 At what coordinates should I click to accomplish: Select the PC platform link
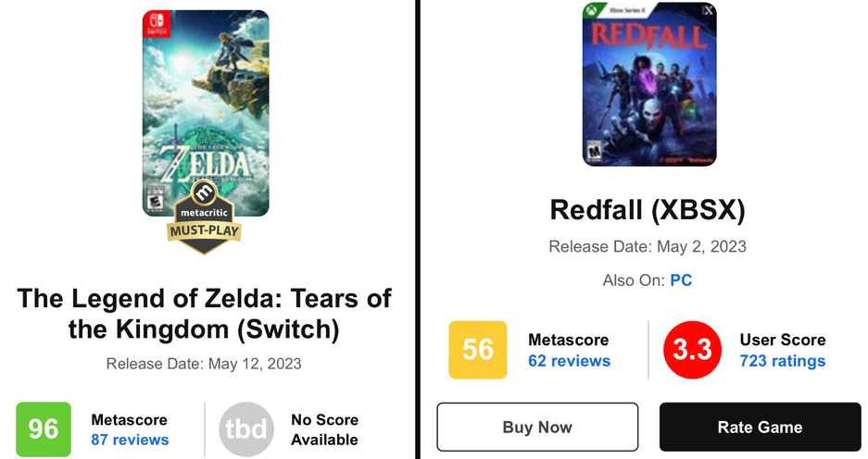[681, 280]
